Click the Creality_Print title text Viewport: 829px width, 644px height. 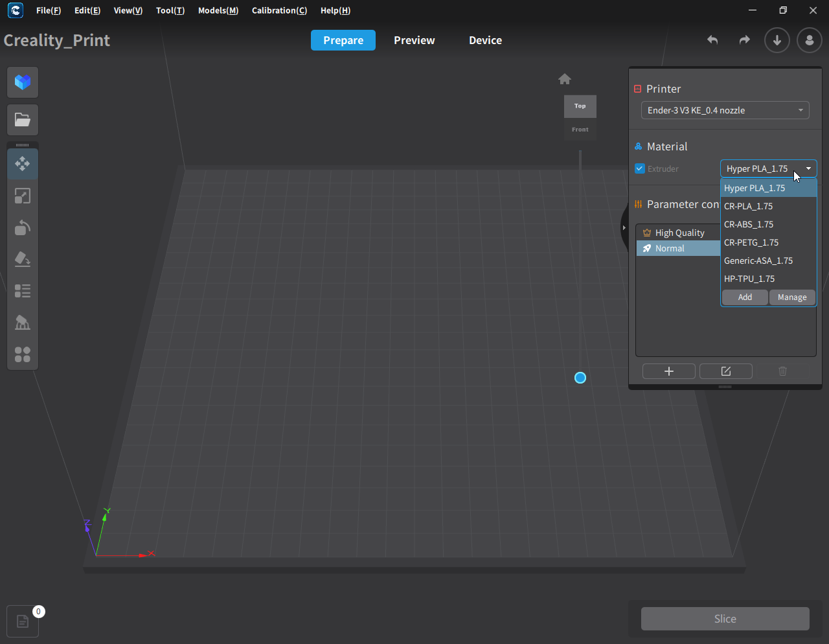point(57,40)
